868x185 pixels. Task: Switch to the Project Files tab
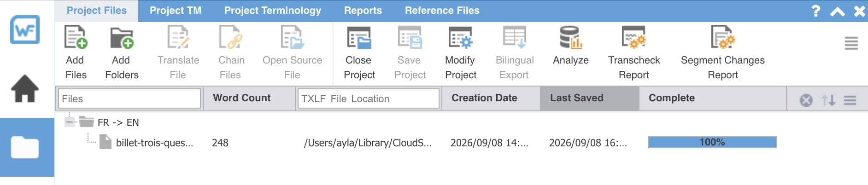click(x=97, y=11)
